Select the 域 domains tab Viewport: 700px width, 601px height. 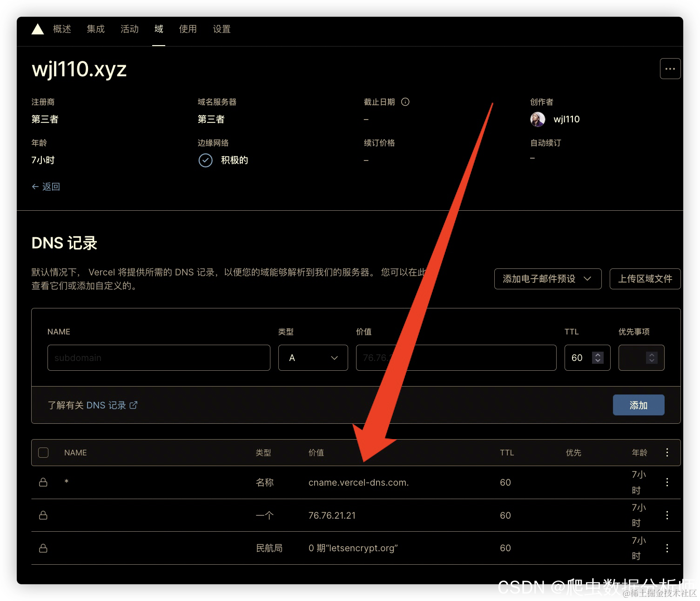coord(159,29)
